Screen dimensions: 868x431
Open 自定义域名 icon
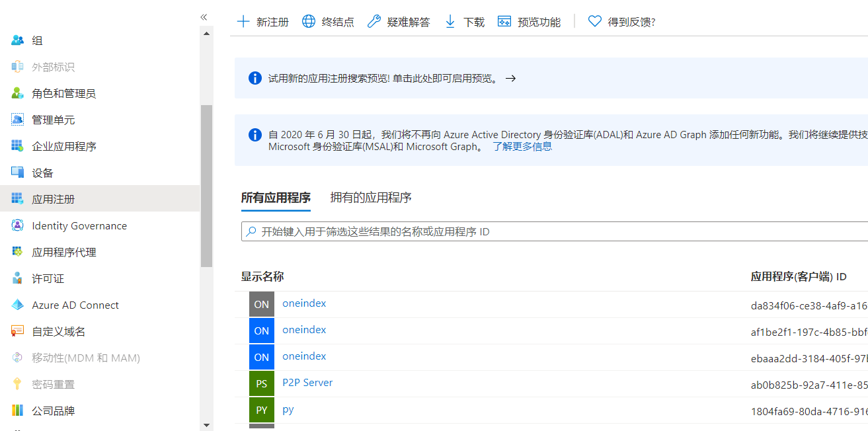18,331
